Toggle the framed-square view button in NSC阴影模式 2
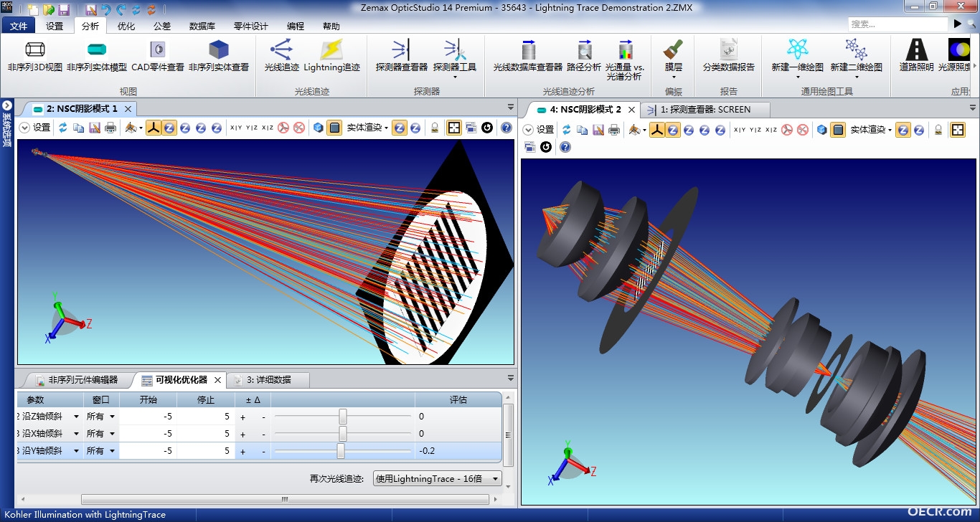Viewport: 980px width, 522px height. pyautogui.click(x=958, y=130)
